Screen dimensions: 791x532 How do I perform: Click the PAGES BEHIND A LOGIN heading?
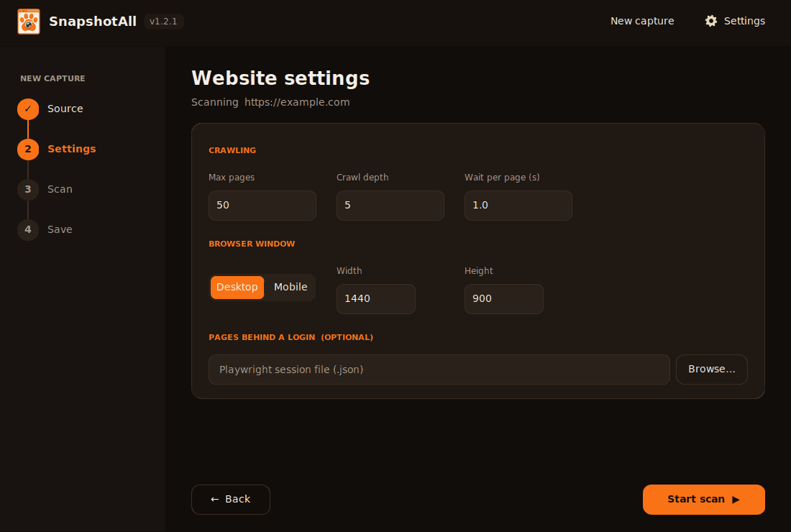(x=291, y=337)
